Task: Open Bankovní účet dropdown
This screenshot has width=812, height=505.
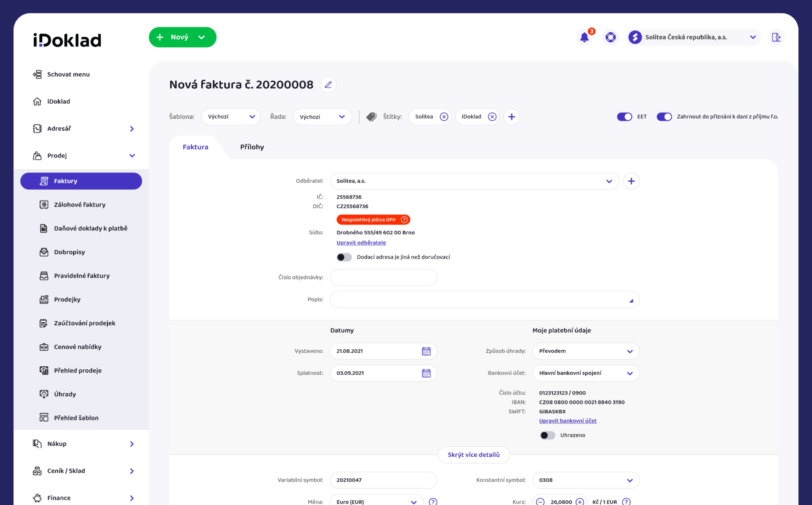Action: coord(586,373)
